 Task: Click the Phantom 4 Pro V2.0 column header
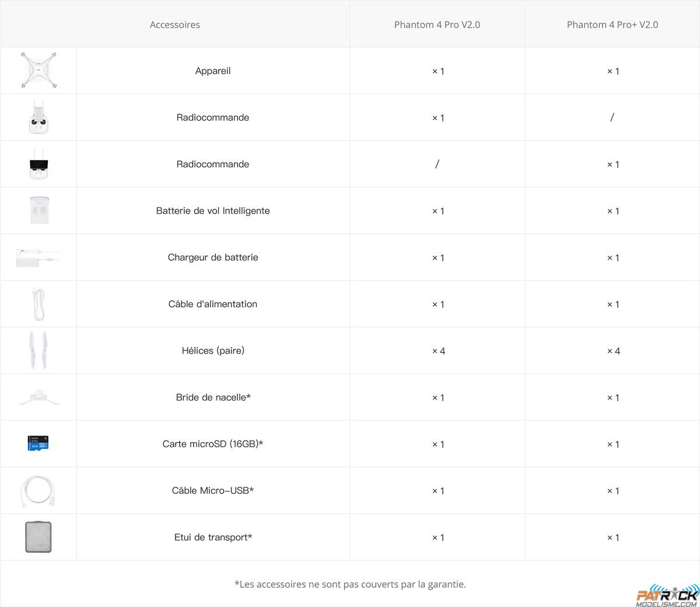[x=437, y=24]
